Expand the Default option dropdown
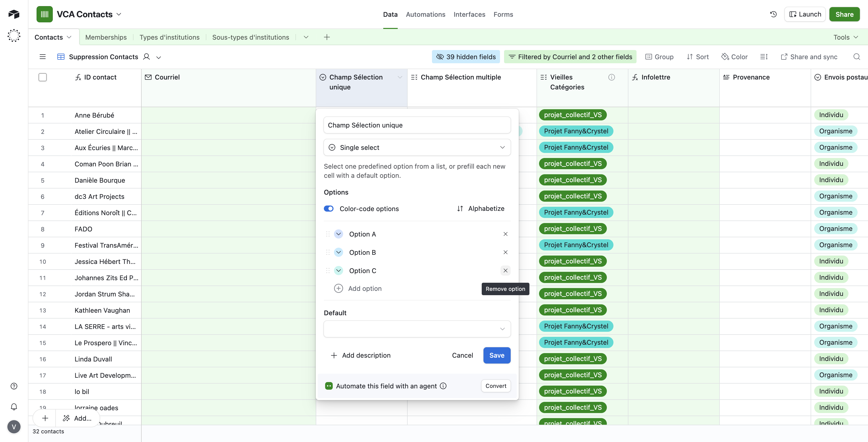 (x=417, y=329)
